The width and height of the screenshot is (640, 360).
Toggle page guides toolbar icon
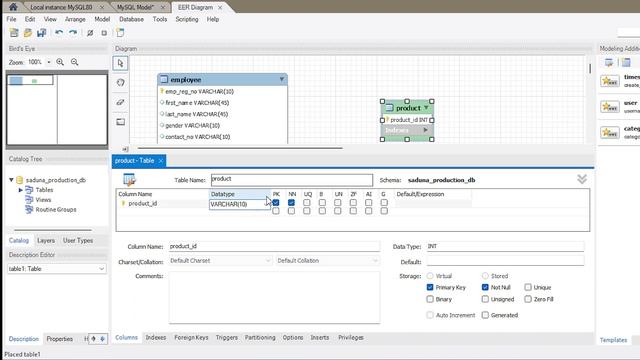[x=104, y=33]
